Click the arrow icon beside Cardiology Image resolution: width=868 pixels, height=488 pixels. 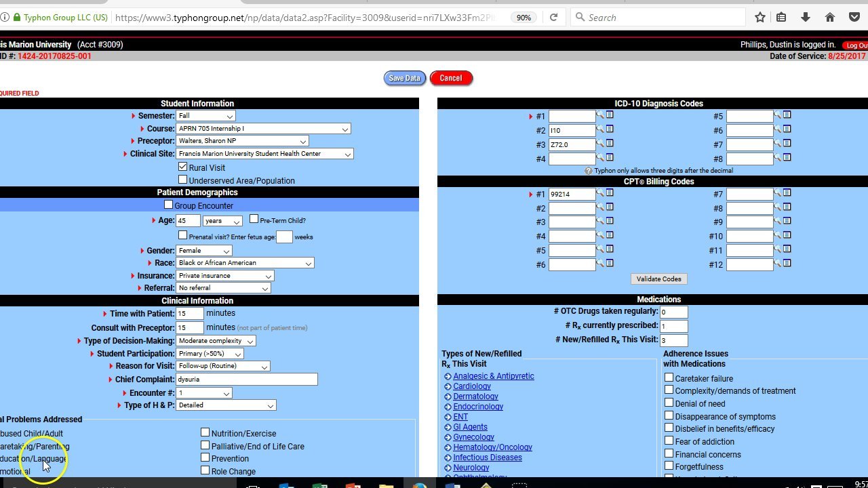click(x=448, y=387)
